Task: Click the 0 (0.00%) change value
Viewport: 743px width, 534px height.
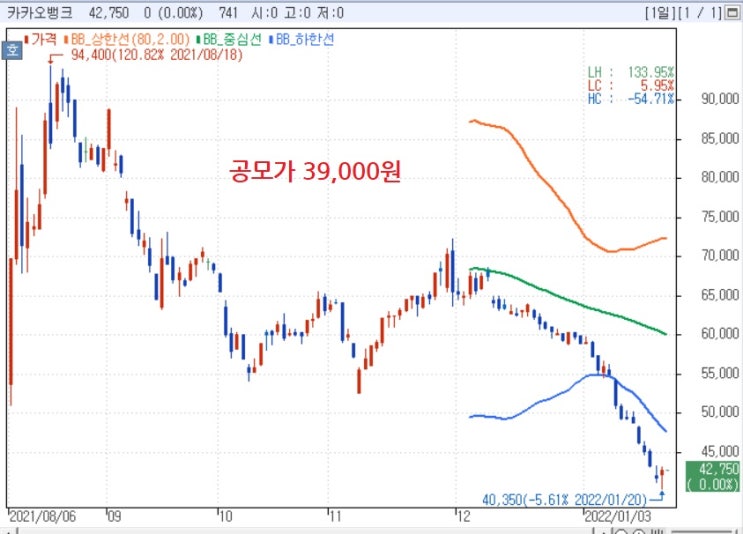Action: [173, 13]
